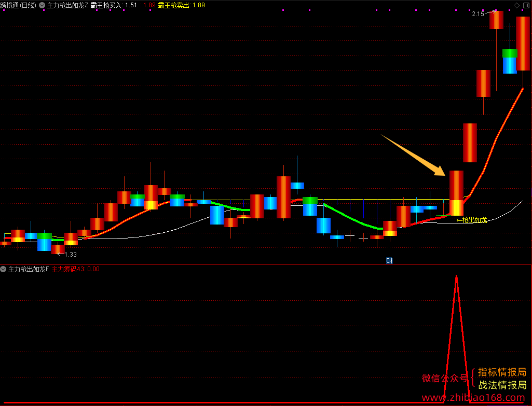Click the 主力枪出如龙F indicator name
Image resolution: width=532 pixels, height=406 pixels.
click(x=29, y=269)
